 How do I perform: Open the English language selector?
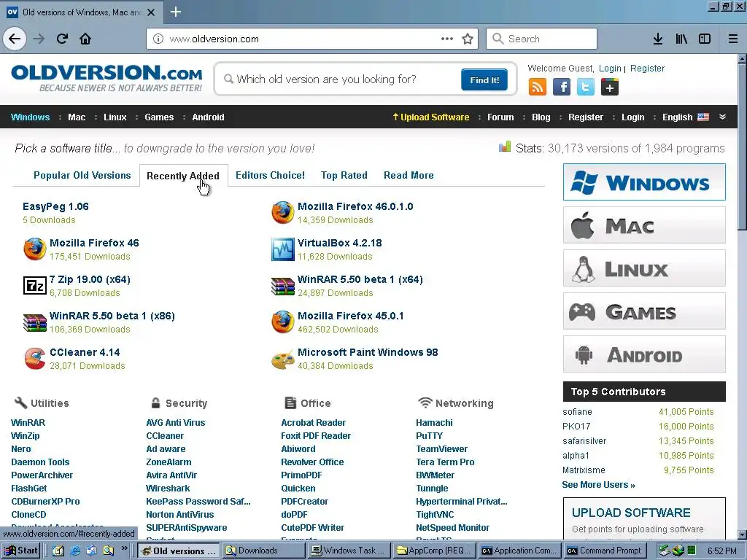[x=685, y=117]
